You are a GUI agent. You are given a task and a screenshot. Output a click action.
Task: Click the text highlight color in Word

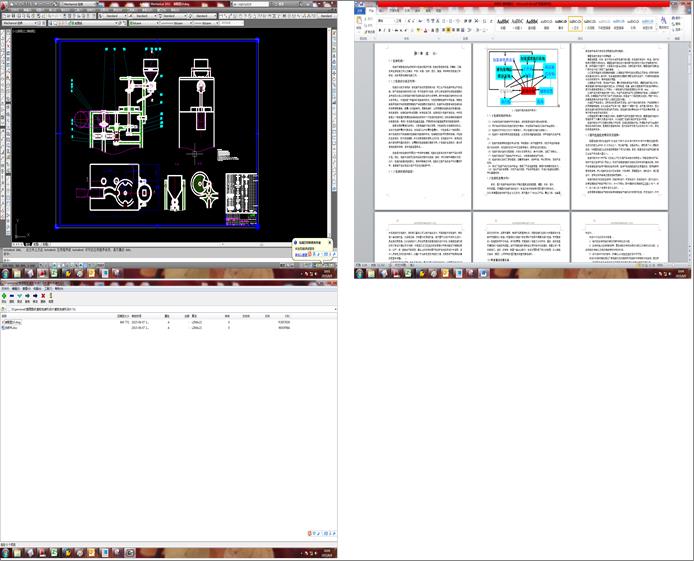click(x=418, y=30)
